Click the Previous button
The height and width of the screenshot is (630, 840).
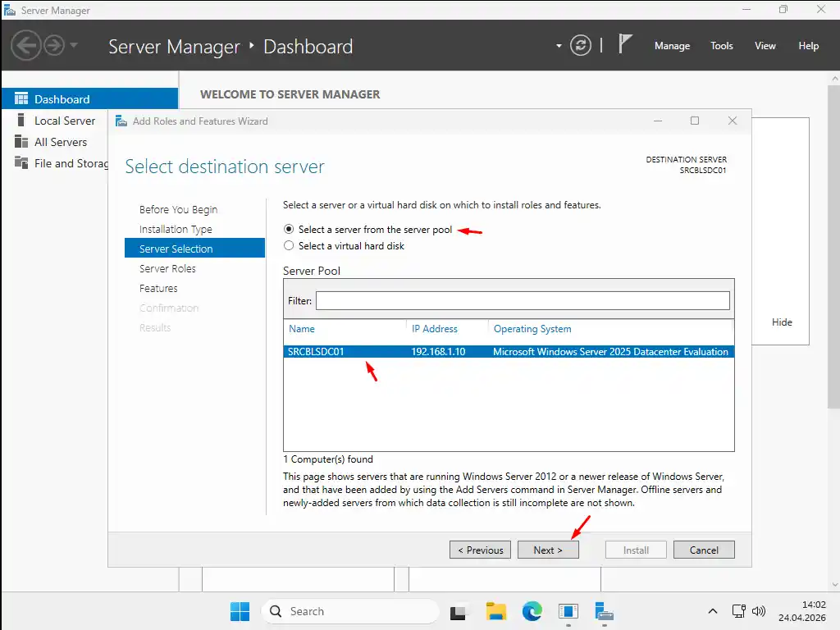click(480, 550)
